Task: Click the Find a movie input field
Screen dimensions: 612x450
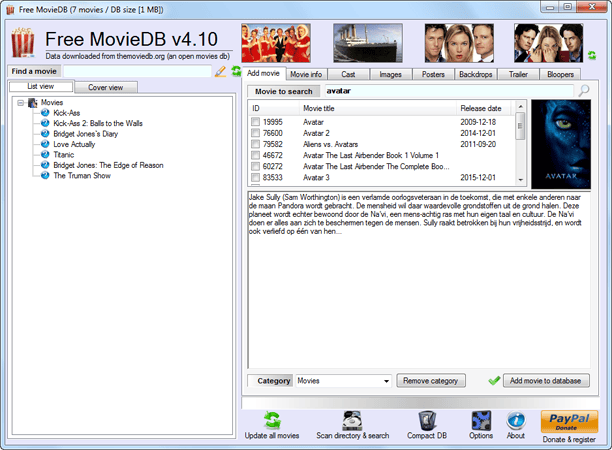Action: pyautogui.click(x=137, y=71)
